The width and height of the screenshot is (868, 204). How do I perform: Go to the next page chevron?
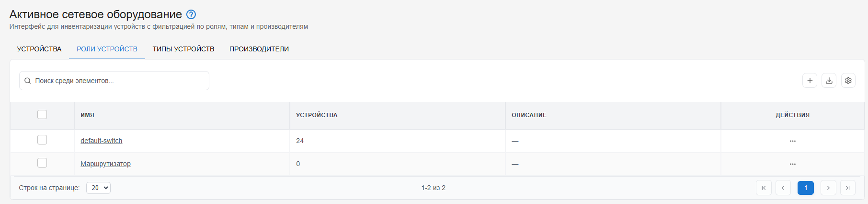[828, 188]
